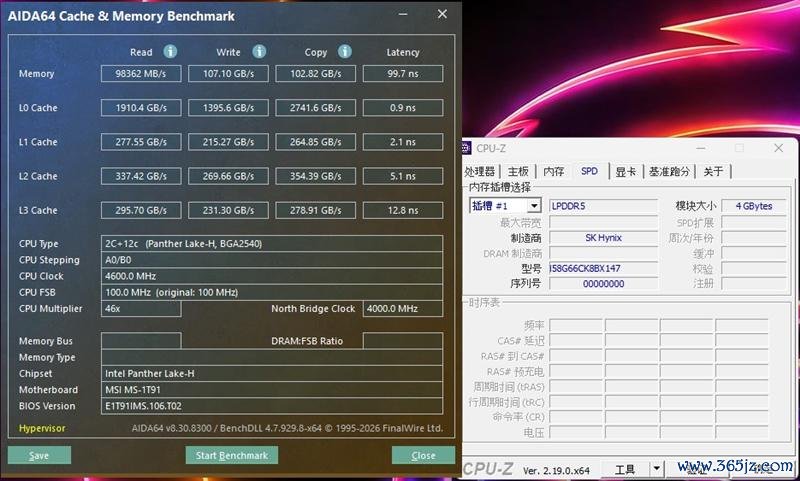This screenshot has width=800, height=481.
Task: Open the Write info icon
Action: coord(259,52)
